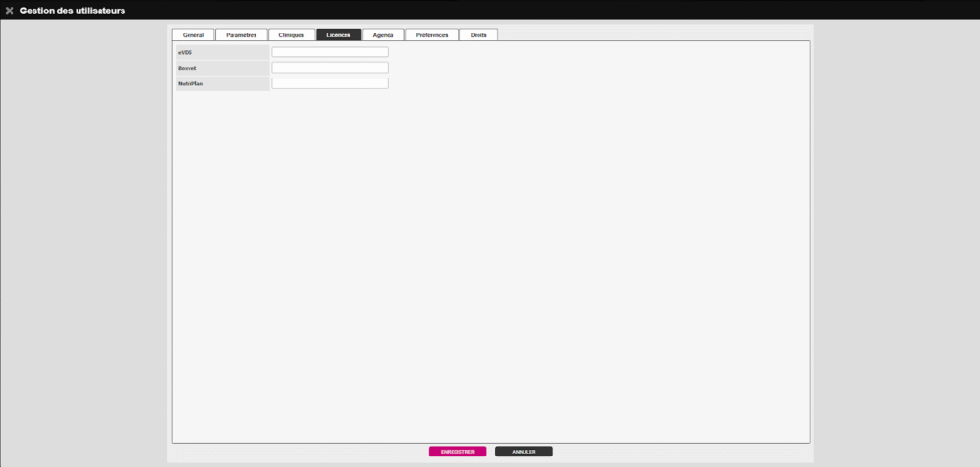Viewport: 980px width, 467px height.
Task: Click the gray background outside the form
Action: (86, 239)
